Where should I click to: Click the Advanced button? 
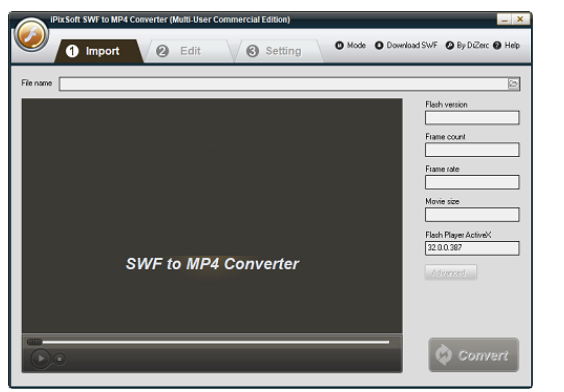pyautogui.click(x=451, y=273)
